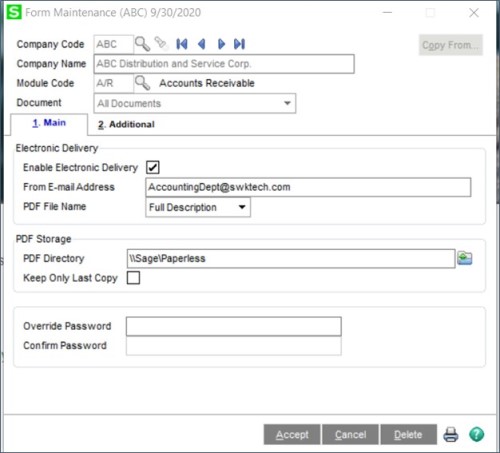Close the Form Maintenance window
This screenshot has height=453, width=500.
(x=474, y=13)
